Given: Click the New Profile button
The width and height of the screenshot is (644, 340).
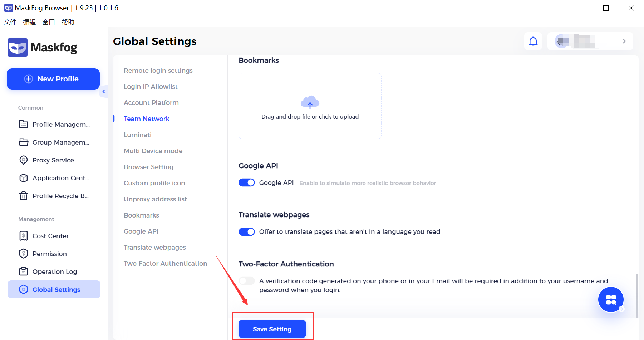Looking at the screenshot, I should coord(53,79).
